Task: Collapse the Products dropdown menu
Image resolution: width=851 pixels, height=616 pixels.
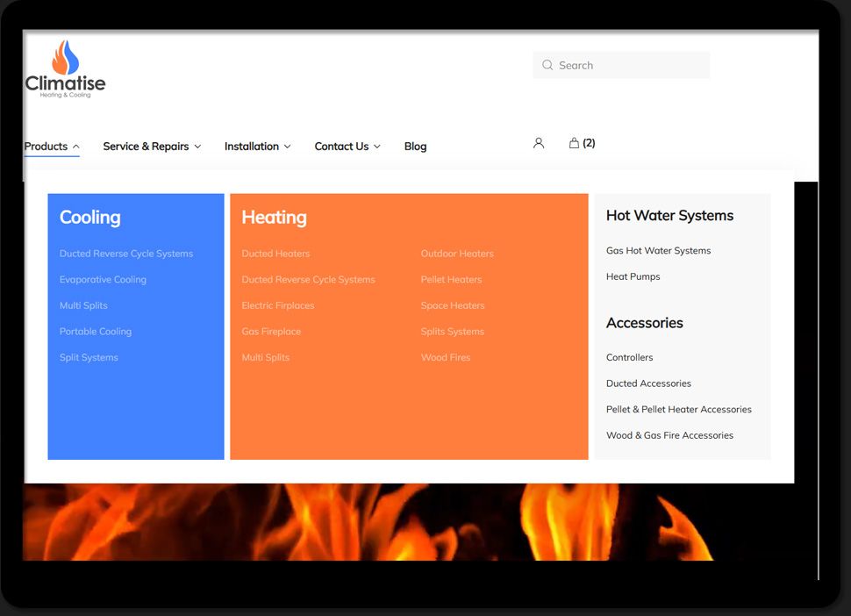Action: coord(52,147)
